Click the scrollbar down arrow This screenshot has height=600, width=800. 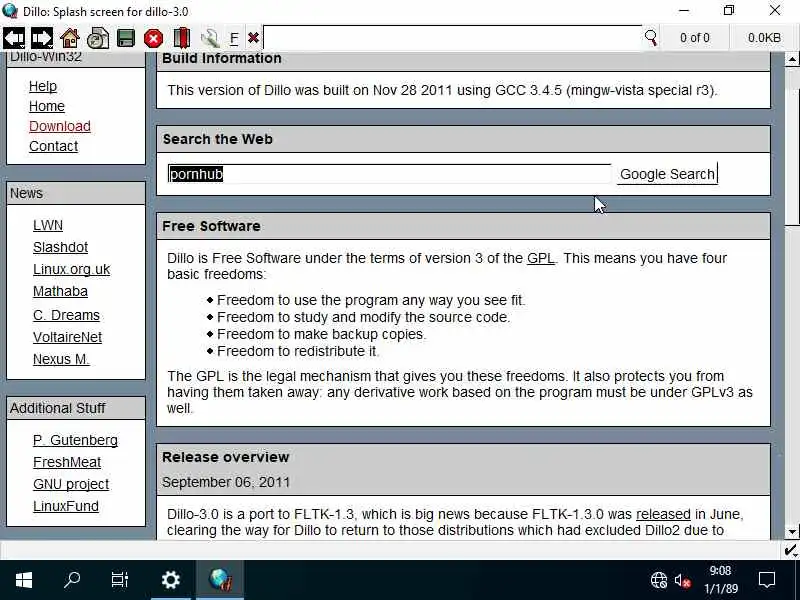tap(792, 532)
